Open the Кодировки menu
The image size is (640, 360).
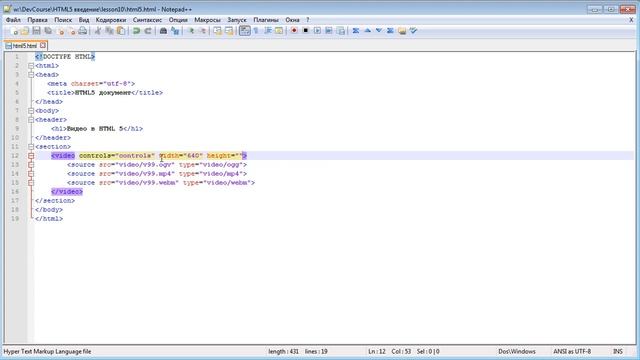[x=111, y=20]
